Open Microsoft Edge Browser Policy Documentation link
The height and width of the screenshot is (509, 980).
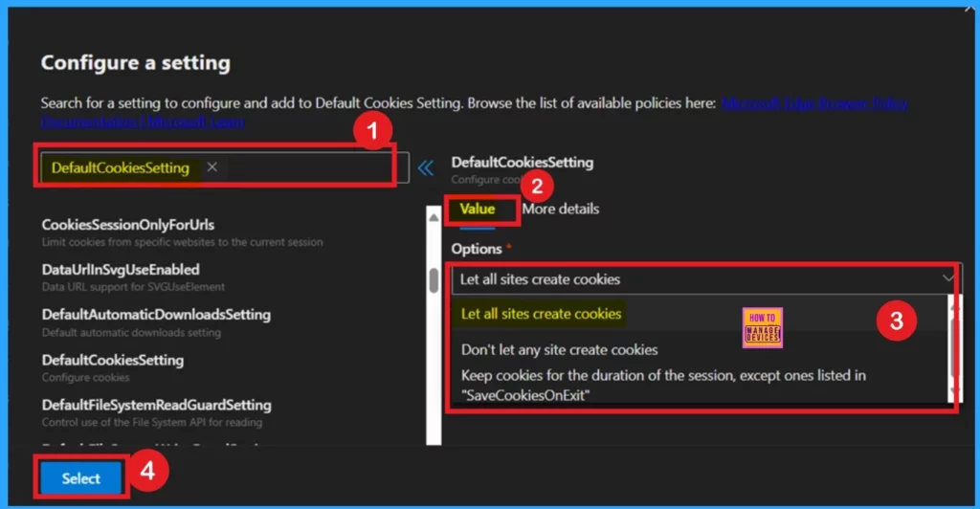(814, 103)
